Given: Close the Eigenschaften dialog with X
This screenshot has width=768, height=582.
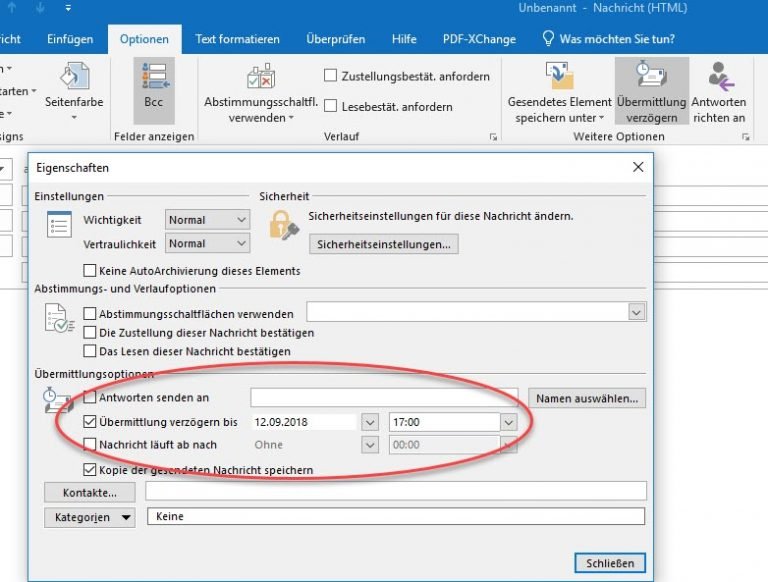Looking at the screenshot, I should tap(638, 167).
